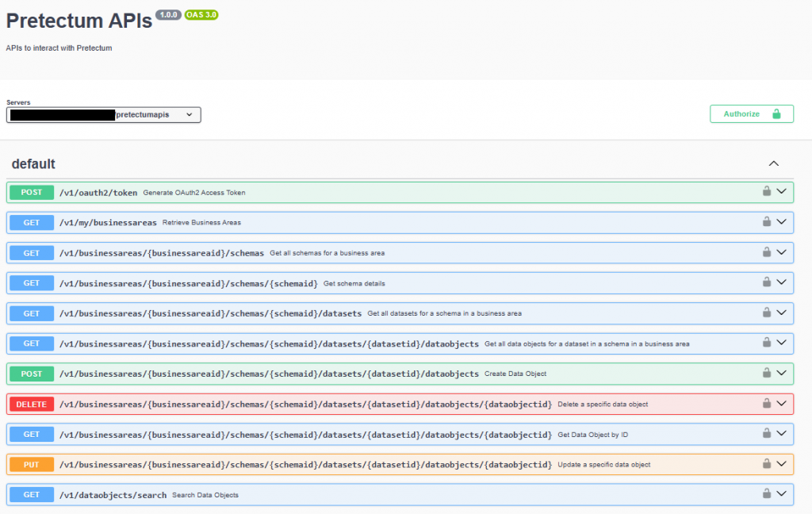This screenshot has height=514, width=812.
Task: Expand the Delete a specific data object chevron
Action: (781, 404)
